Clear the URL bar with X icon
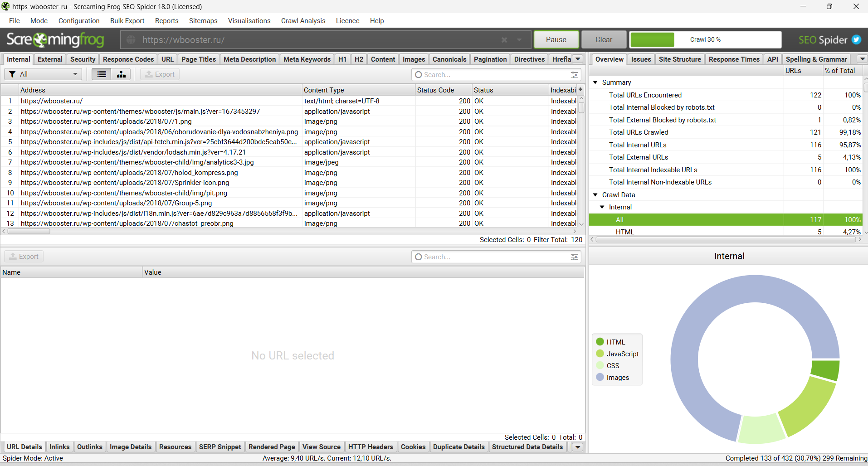This screenshot has height=466, width=868. click(504, 40)
